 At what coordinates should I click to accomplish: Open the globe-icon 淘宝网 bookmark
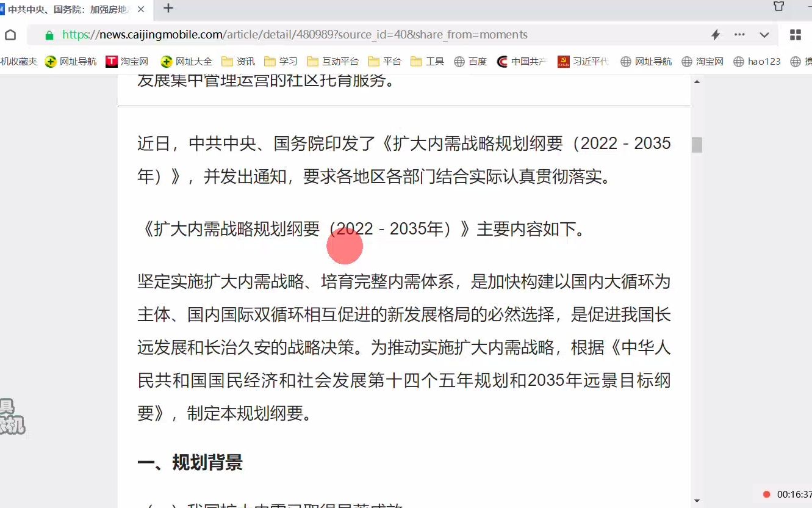702,61
